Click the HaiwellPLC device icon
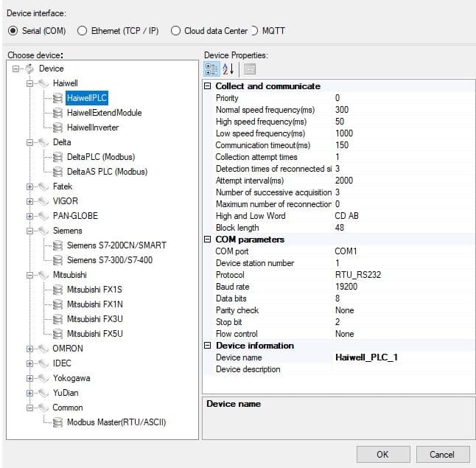 point(57,98)
